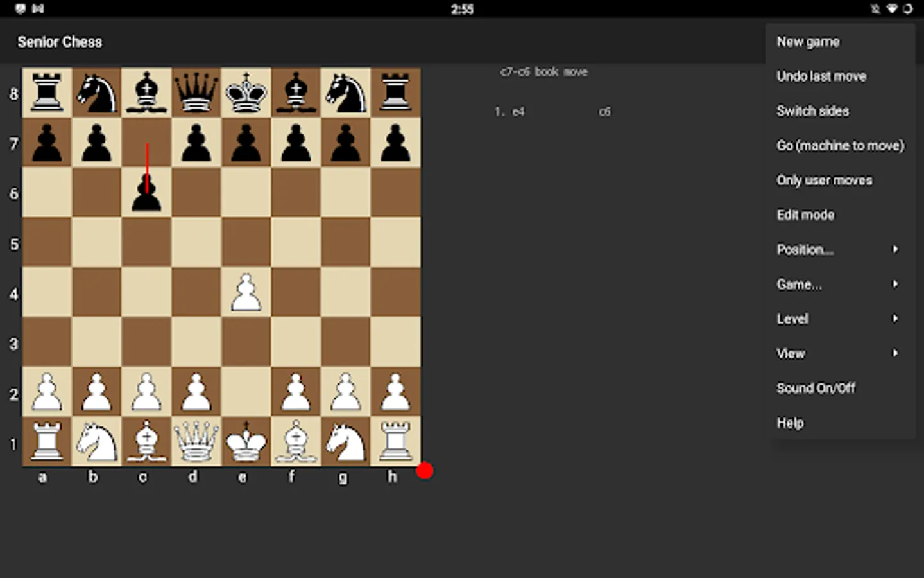Click the white king on e1
Screen dimensions: 924x578
click(x=246, y=443)
